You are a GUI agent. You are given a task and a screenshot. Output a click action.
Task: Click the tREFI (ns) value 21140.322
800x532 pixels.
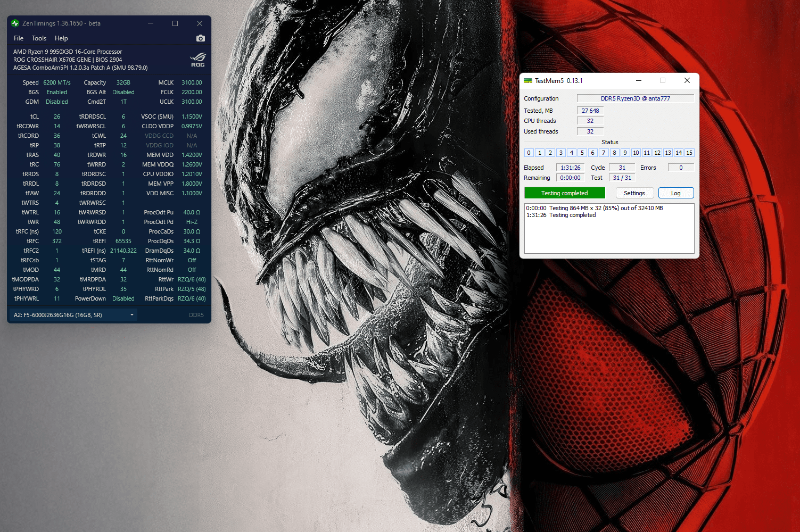(x=123, y=251)
